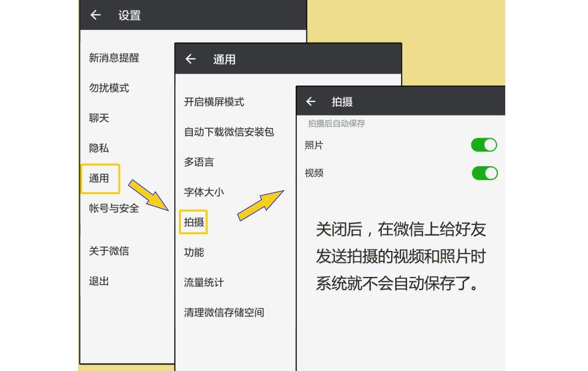This screenshot has width=588, height=371.
Task: Click 拍摄后自动保存 section header
Action: click(x=336, y=123)
